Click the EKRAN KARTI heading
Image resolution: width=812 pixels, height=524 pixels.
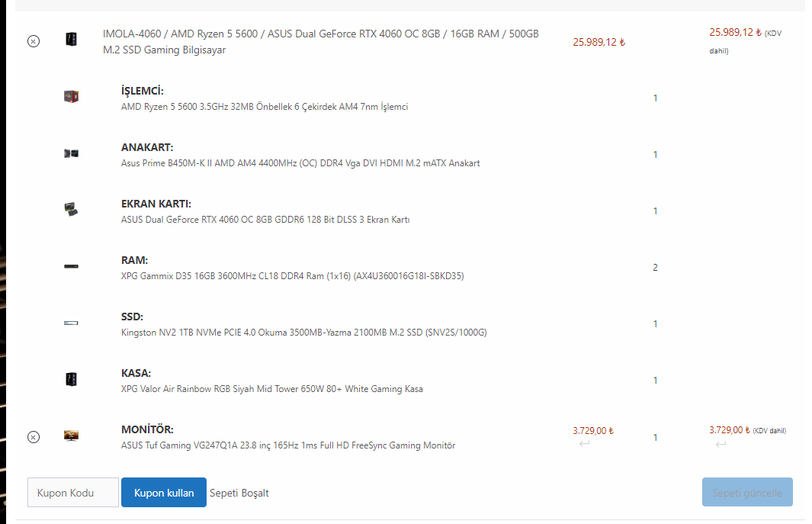pyautogui.click(x=156, y=204)
